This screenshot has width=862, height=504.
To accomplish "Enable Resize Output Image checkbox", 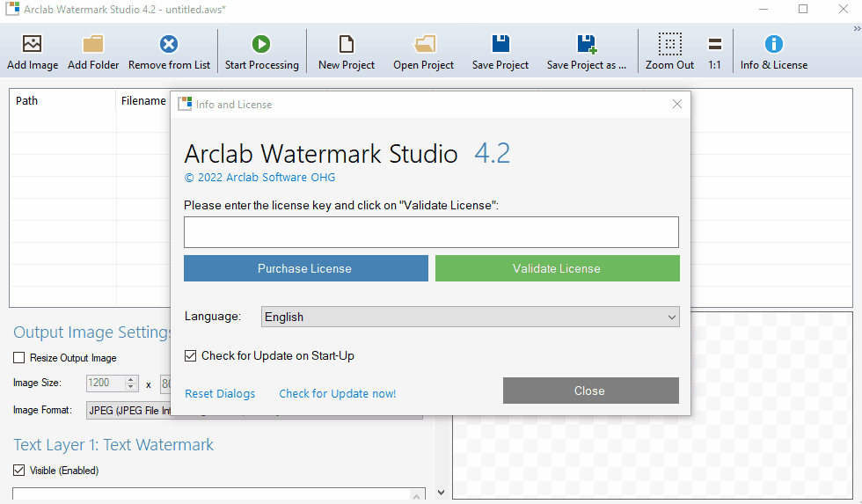I will pos(19,358).
